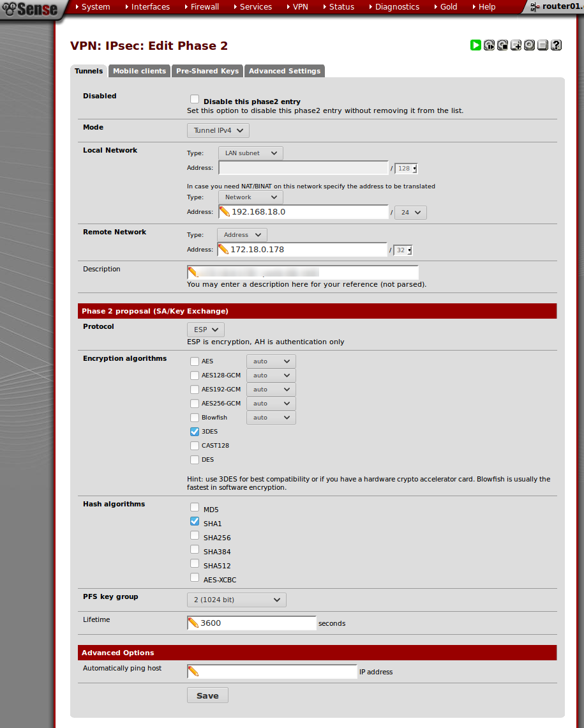
Task: Open the Help menu
Action: (x=484, y=7)
